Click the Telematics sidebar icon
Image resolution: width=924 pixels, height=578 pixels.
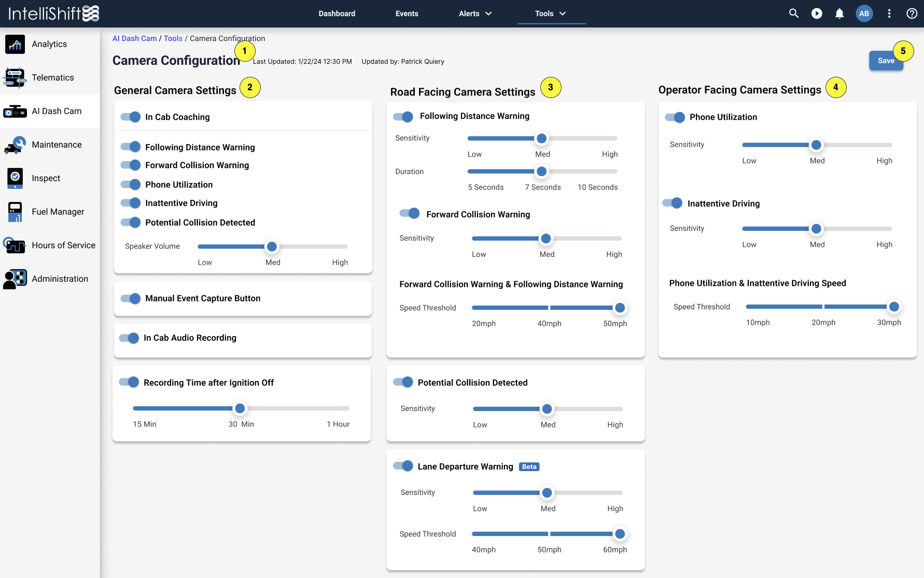tap(15, 78)
